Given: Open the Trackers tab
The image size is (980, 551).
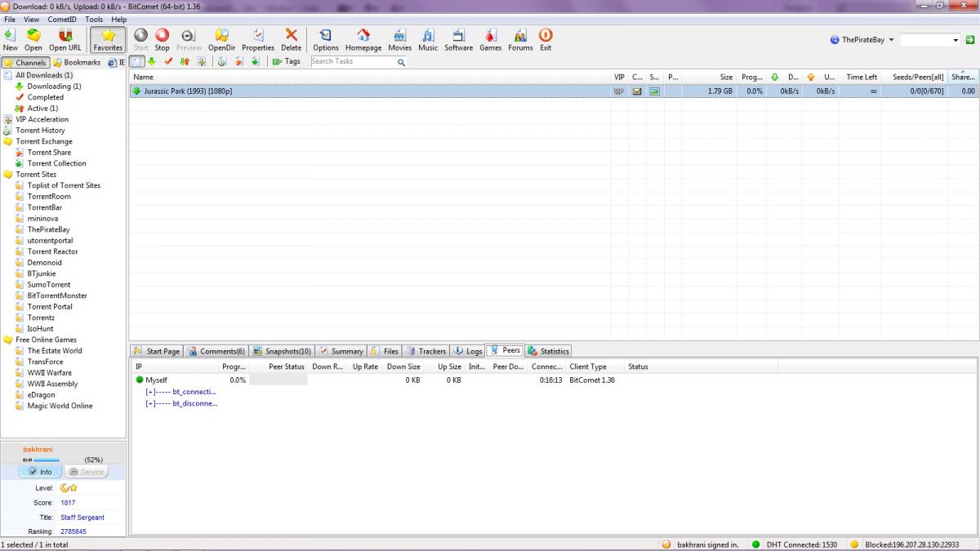Looking at the screenshot, I should pyautogui.click(x=425, y=351).
